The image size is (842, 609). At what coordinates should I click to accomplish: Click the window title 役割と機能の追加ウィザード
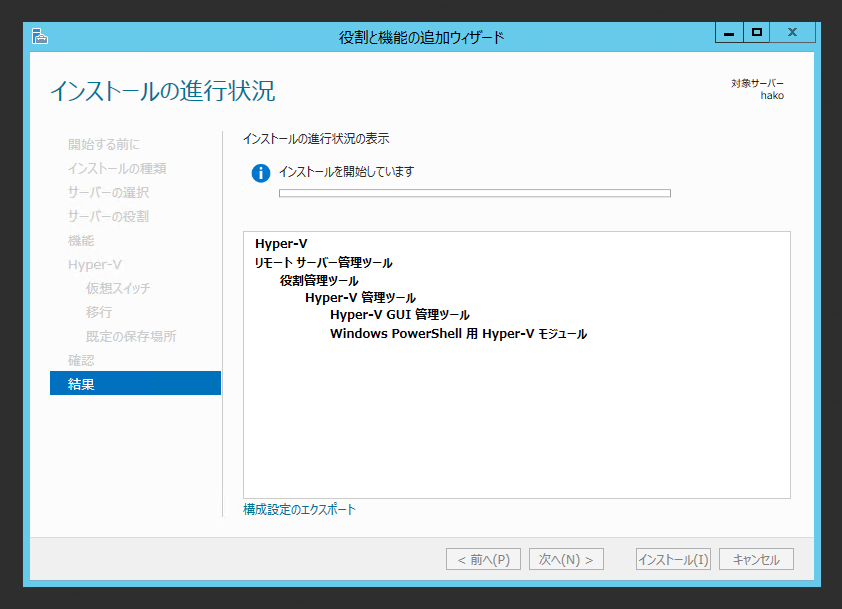tap(422, 37)
